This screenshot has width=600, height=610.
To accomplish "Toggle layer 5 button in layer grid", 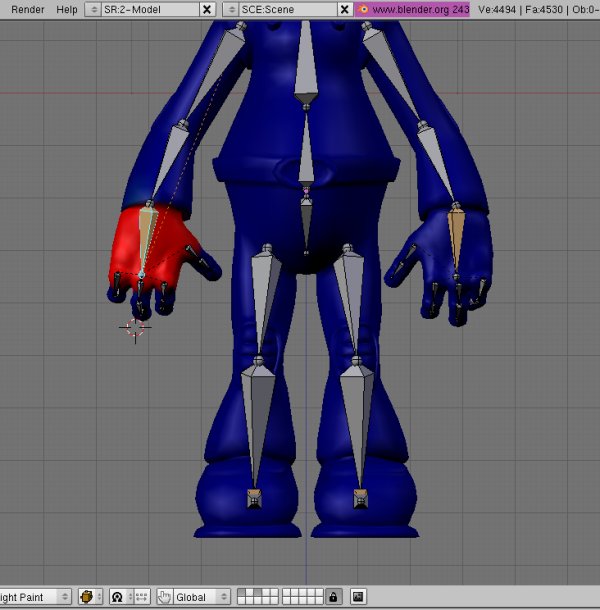I will pos(274,592).
